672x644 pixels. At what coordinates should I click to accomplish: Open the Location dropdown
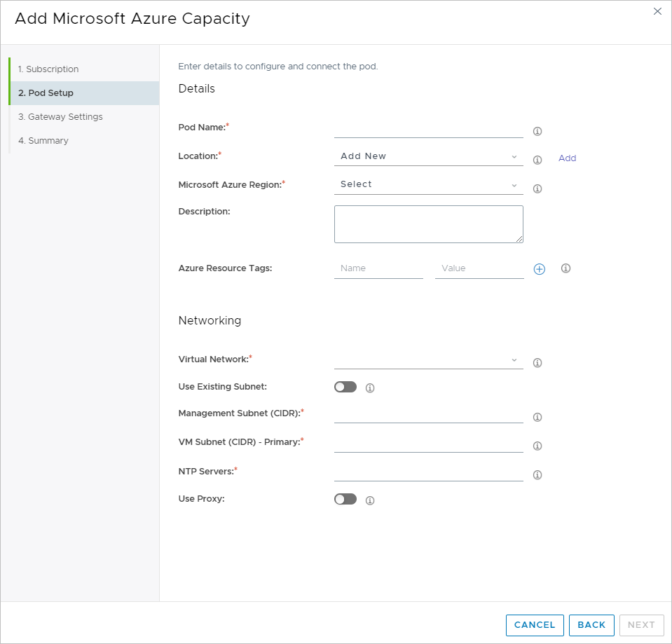coord(429,156)
